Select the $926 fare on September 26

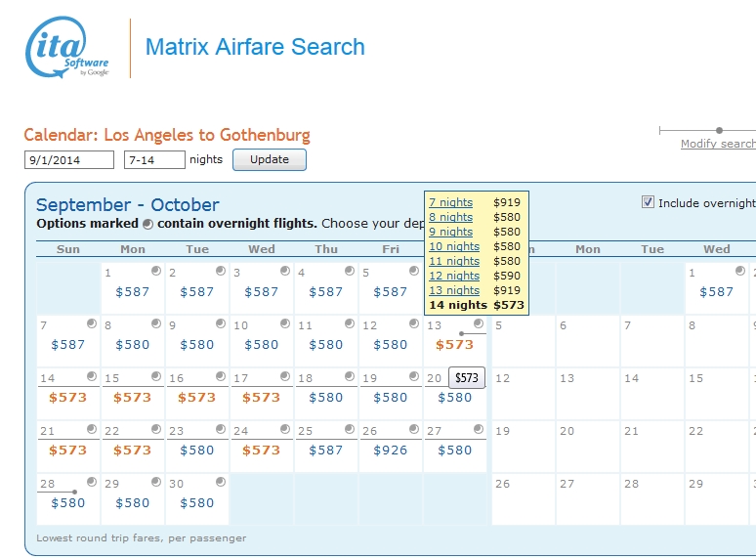[x=390, y=451]
